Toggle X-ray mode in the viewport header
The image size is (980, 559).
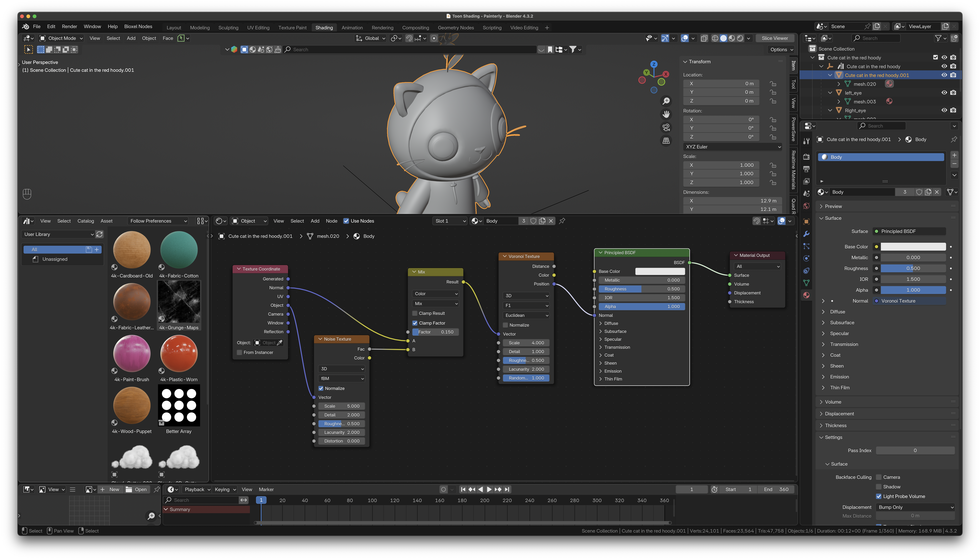click(x=704, y=38)
